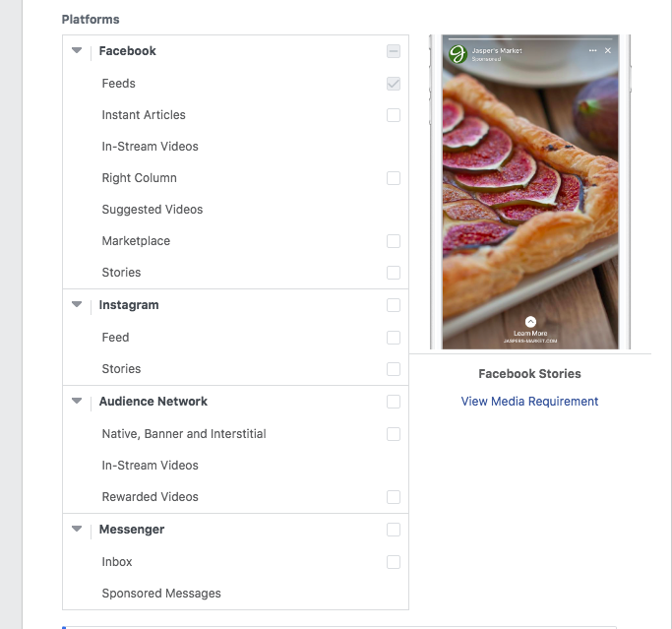Enable the Instant Articles placement
This screenshot has width=672, height=629.
click(394, 115)
